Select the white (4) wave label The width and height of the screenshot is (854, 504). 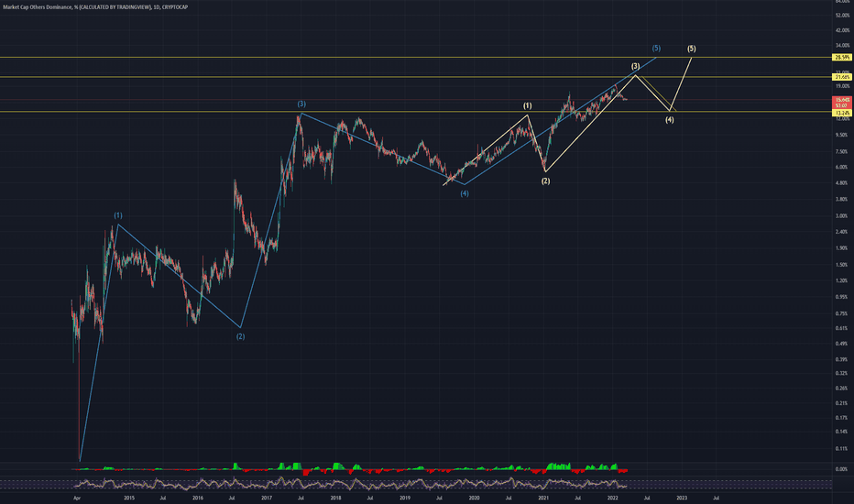pos(670,120)
